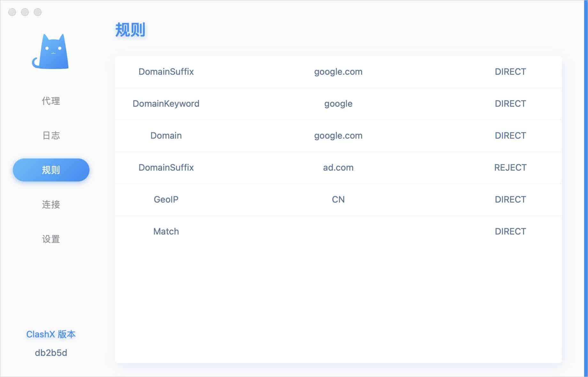Select the highlighted 规则 sidebar tab
The image size is (588, 377).
[51, 170]
